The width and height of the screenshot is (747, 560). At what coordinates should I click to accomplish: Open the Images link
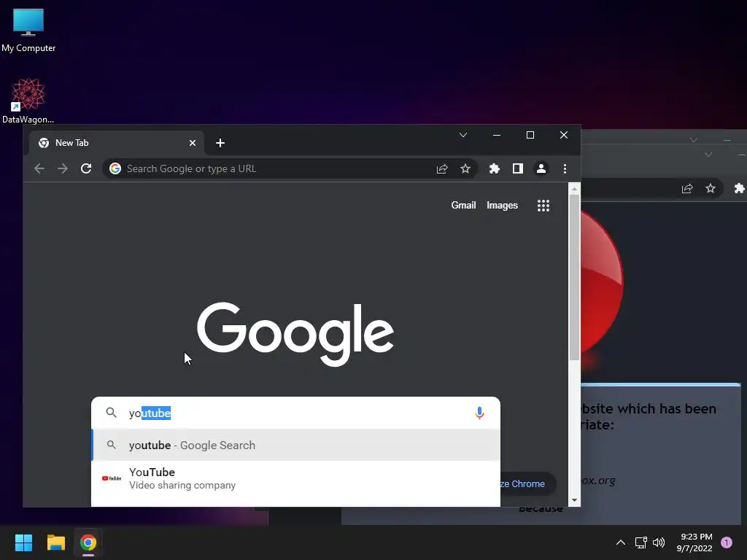pos(502,205)
